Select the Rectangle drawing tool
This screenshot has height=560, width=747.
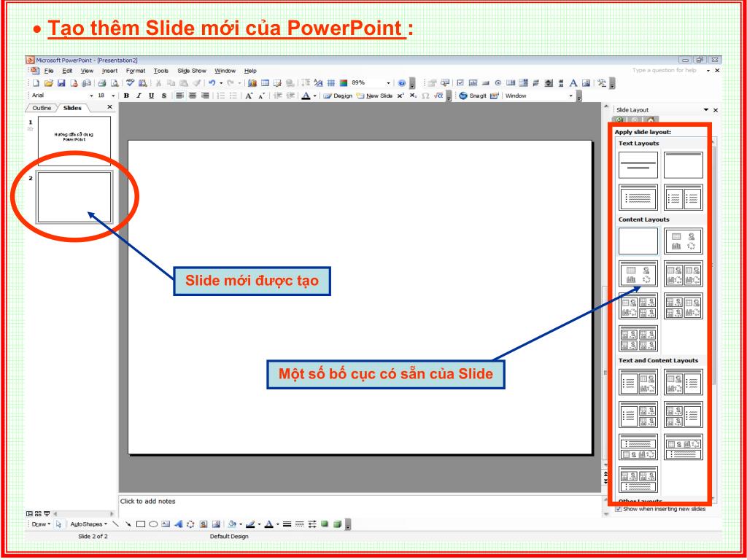(141, 524)
